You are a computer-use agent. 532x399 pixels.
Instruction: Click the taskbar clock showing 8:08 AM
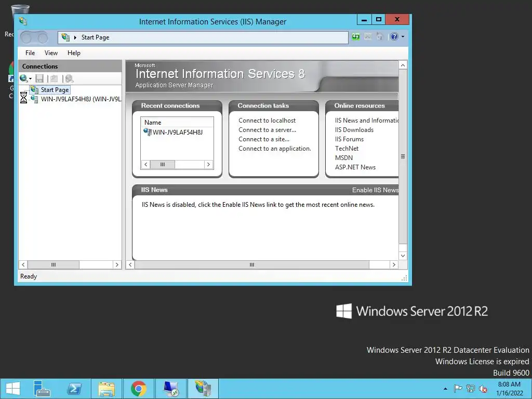[x=509, y=389]
